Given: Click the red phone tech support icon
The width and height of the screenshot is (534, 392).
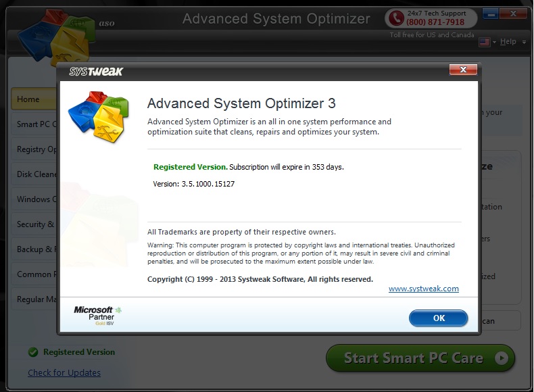Looking at the screenshot, I should [x=396, y=18].
